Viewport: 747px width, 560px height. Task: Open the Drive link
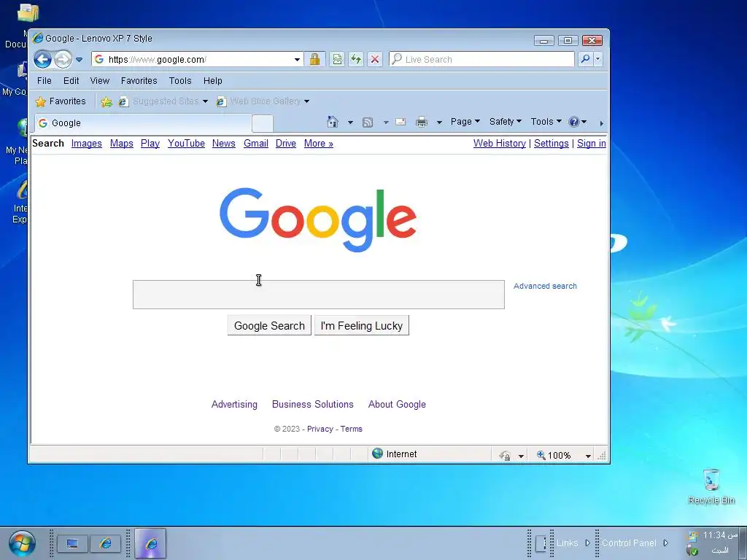click(286, 144)
